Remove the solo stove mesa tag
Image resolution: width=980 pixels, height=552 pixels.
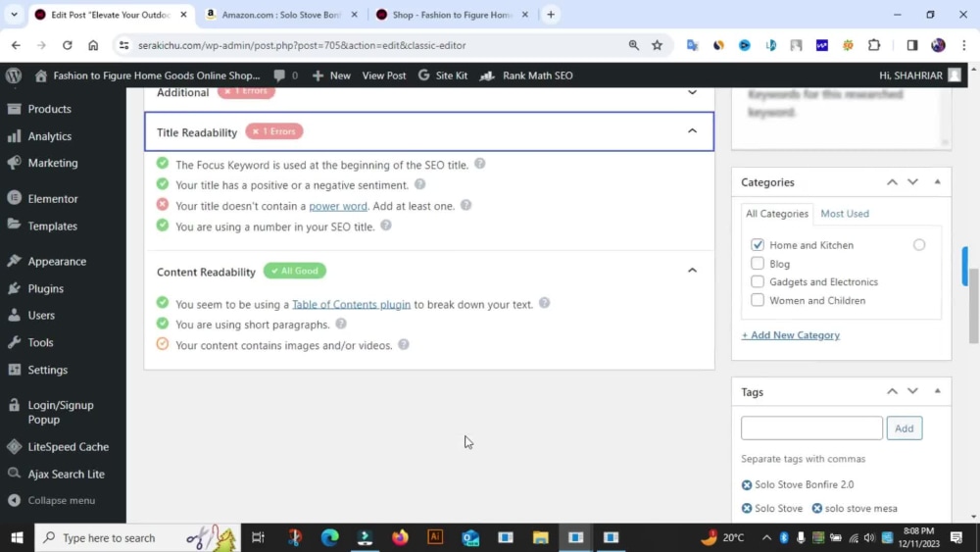pos(817,508)
